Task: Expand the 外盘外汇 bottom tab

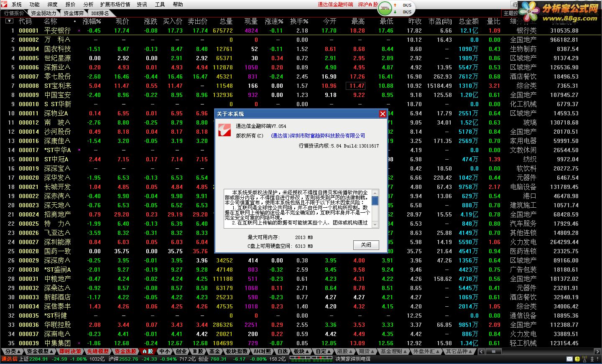Action: (x=426, y=351)
